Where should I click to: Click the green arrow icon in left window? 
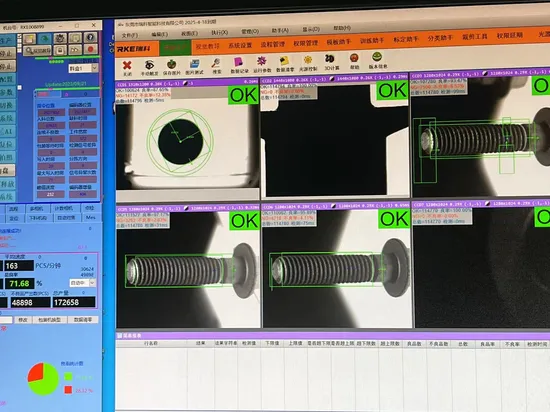tap(45, 38)
